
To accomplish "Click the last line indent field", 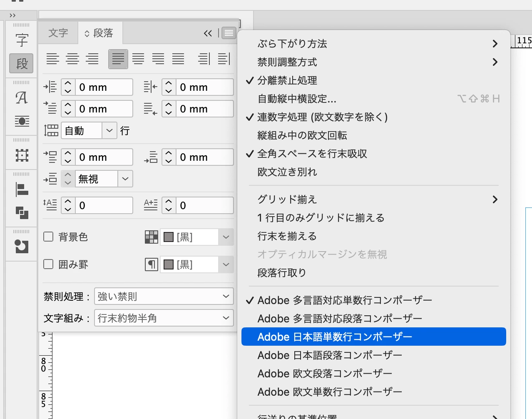I will (204, 109).
